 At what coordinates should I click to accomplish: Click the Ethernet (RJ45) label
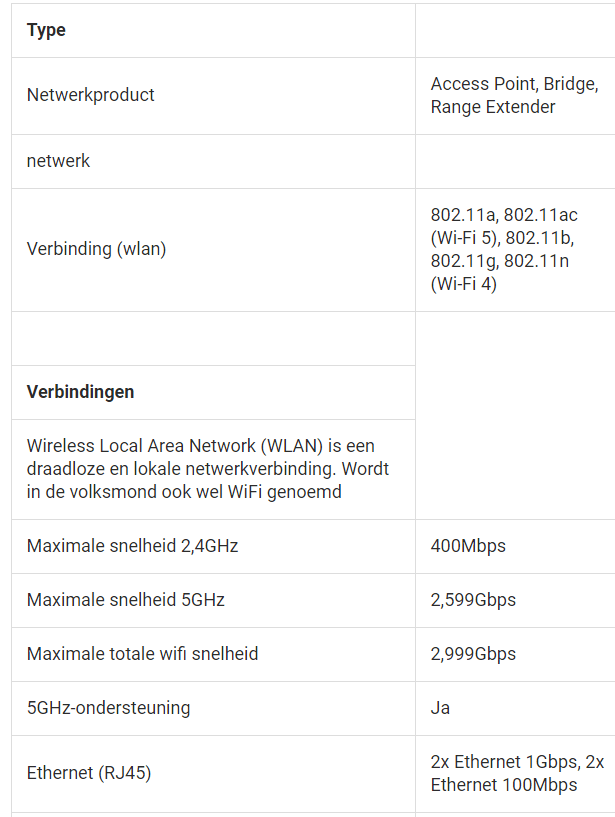89,773
